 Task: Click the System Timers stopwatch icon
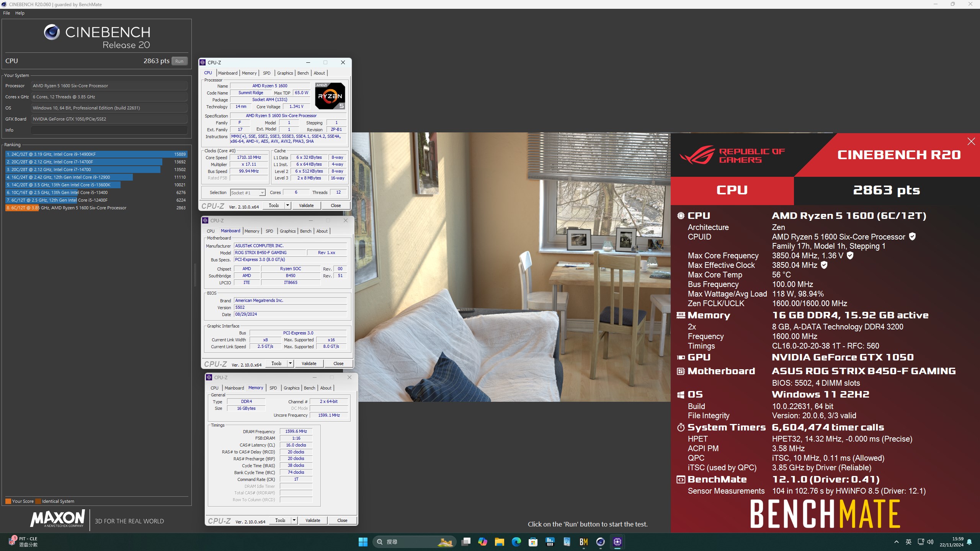click(681, 427)
